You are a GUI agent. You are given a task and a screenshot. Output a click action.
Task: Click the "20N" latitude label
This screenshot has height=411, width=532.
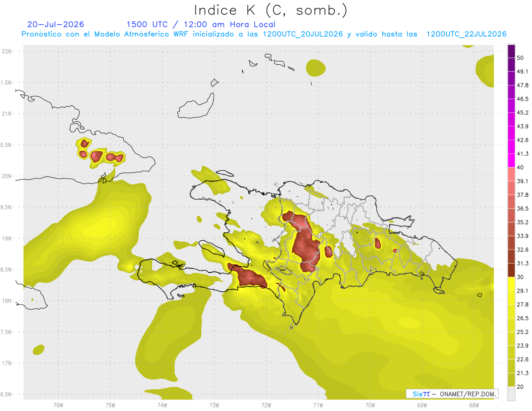[x=7, y=176]
